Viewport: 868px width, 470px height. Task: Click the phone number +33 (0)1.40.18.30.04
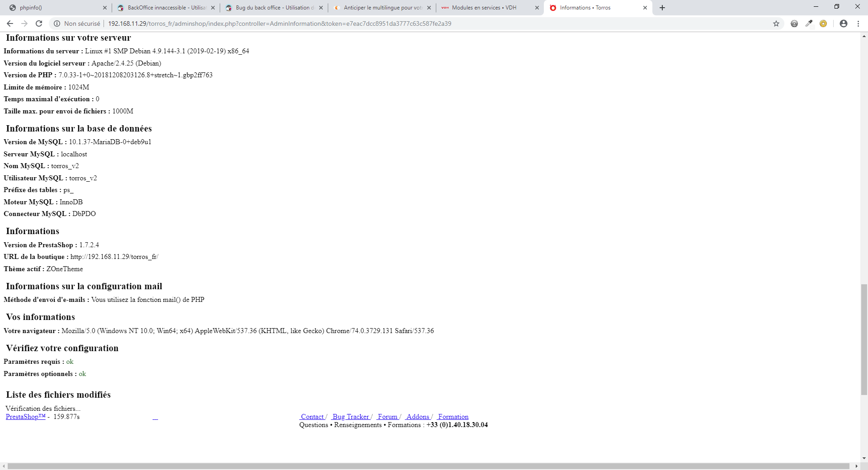click(x=457, y=425)
